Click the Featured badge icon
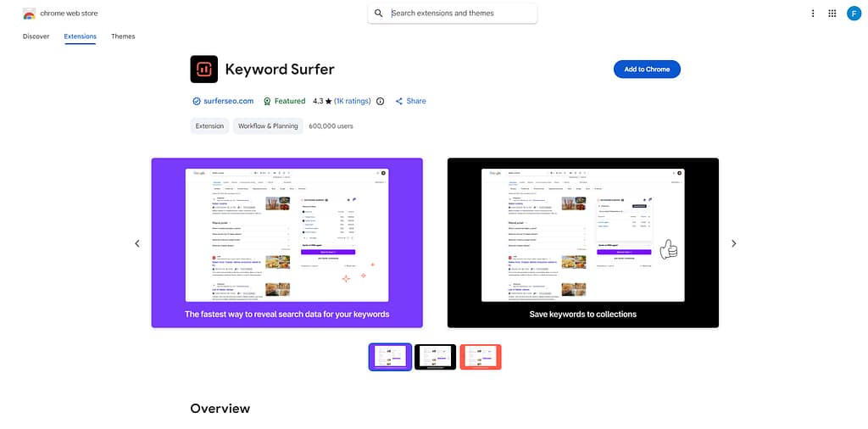This screenshot has height=429, width=868. pos(267,101)
